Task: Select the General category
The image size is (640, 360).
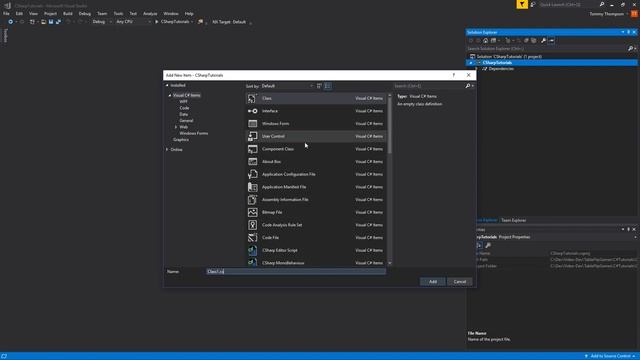Action: click(x=186, y=120)
